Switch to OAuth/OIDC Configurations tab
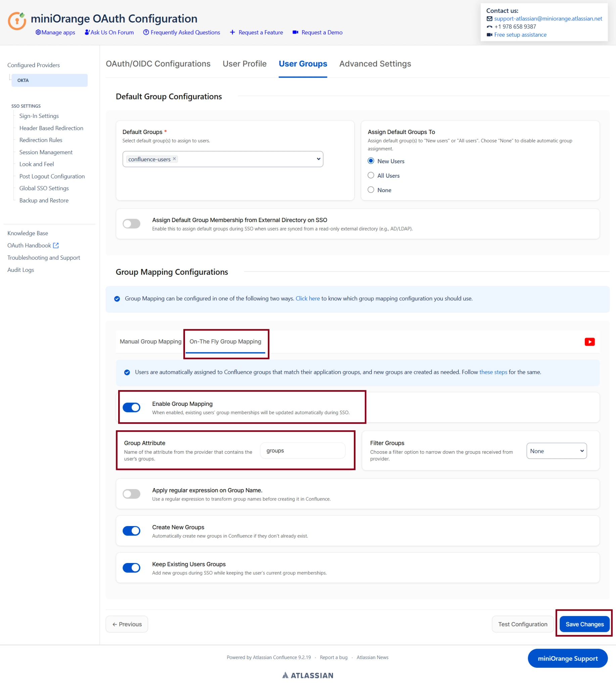Screen dimensions: 616x688 tap(158, 64)
